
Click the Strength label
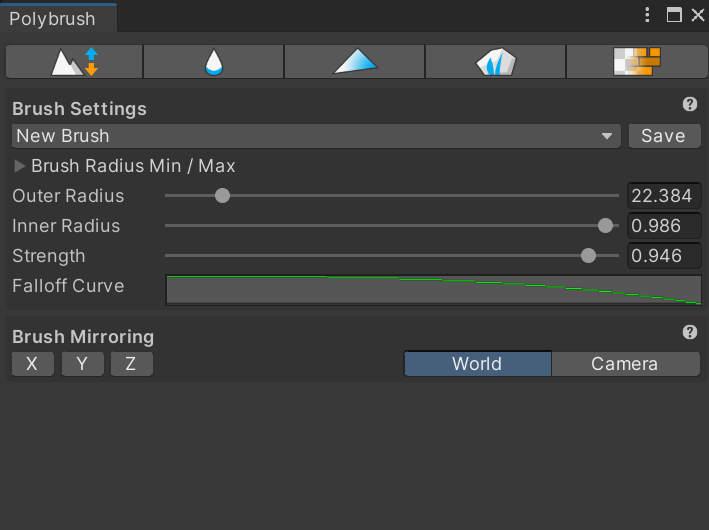[49, 256]
